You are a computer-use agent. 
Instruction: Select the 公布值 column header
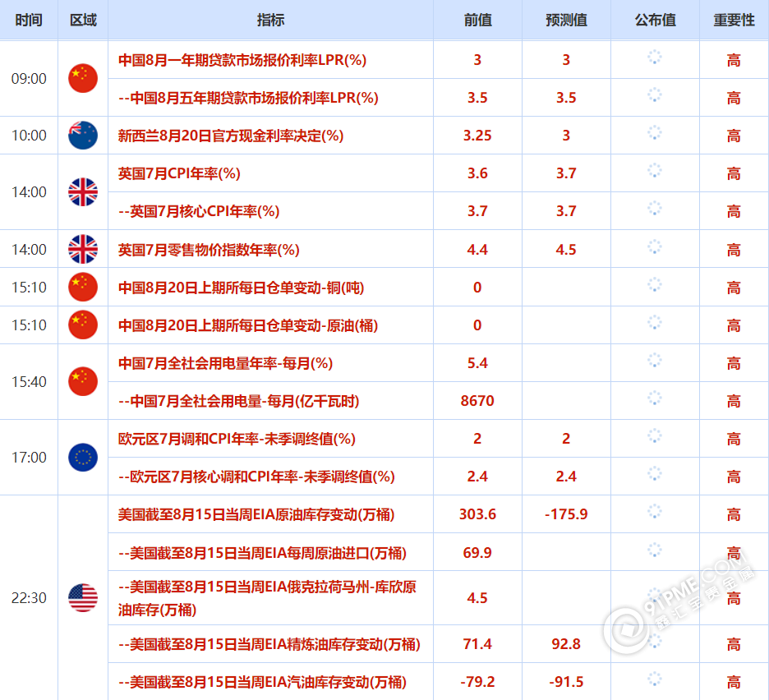pos(656,20)
